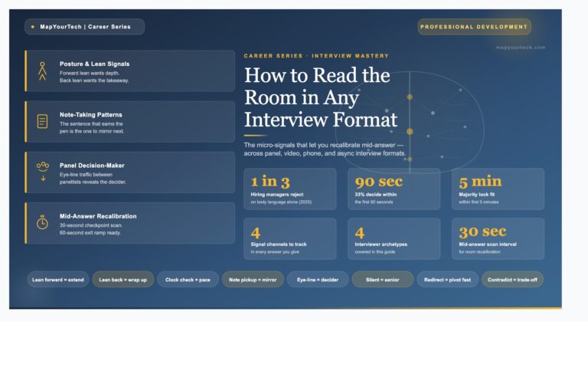Screen dimensions: 588x371
Task: Select the Note-Taking Patterns heading
Action: [91, 114]
